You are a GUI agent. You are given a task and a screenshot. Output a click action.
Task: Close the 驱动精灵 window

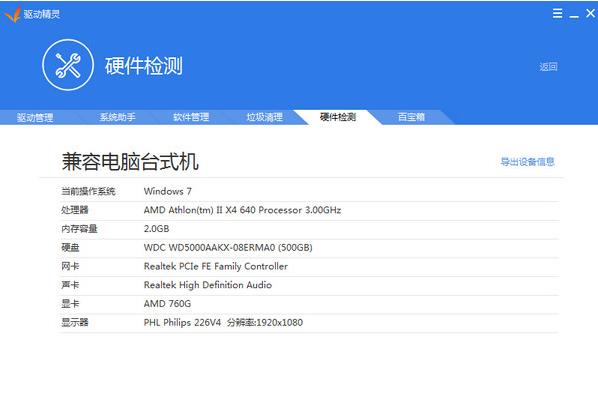pos(590,13)
